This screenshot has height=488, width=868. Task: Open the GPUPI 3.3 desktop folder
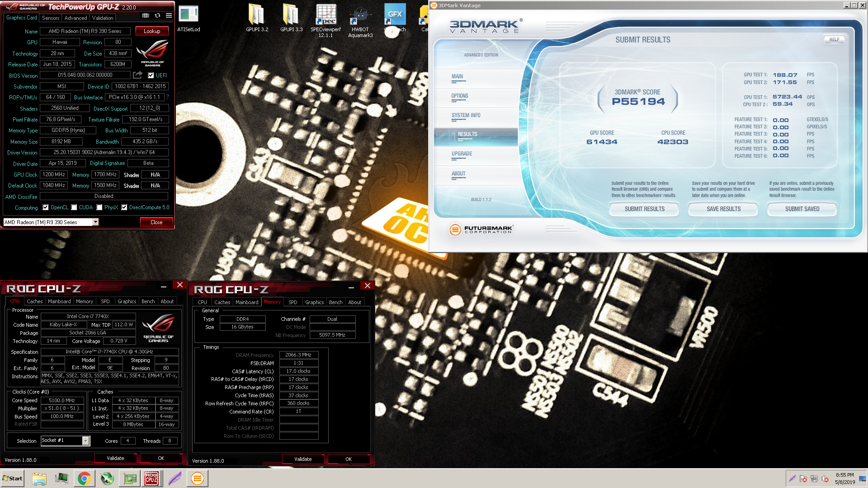291,18
